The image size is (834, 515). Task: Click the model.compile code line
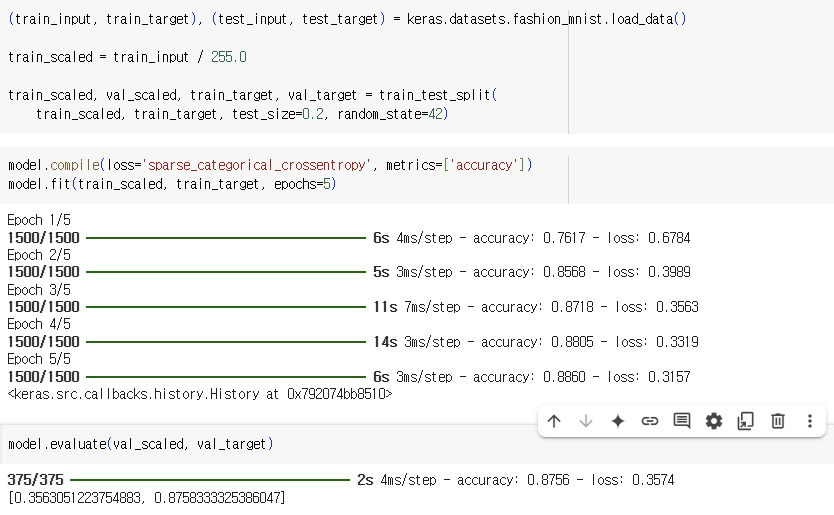(270, 165)
